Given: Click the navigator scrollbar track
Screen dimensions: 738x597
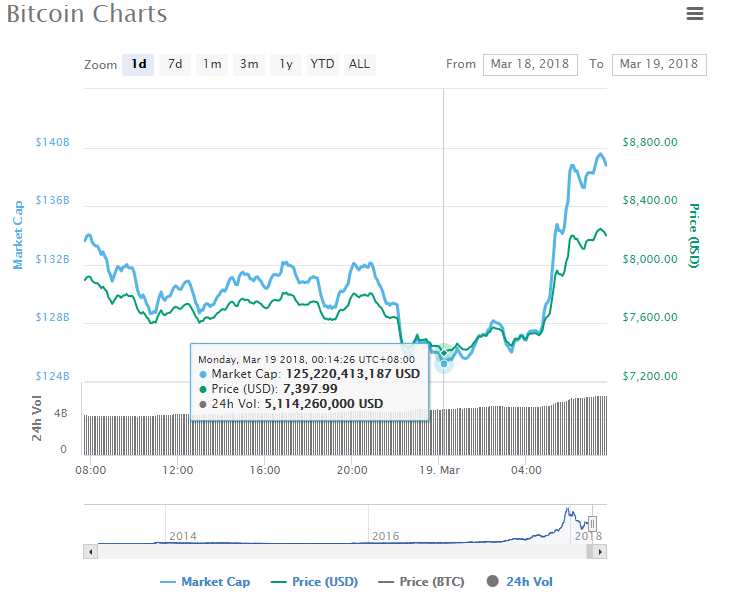Looking at the screenshot, I should tap(342, 552).
